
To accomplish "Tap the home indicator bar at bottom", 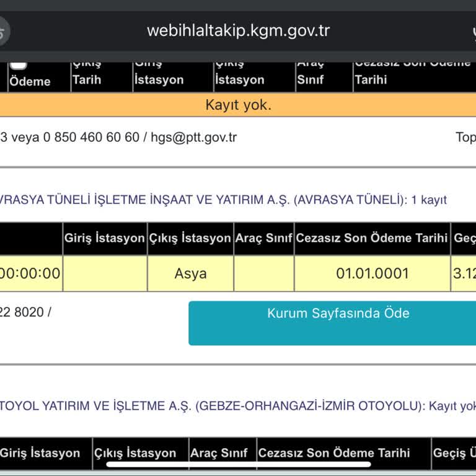I will tap(238, 464).
